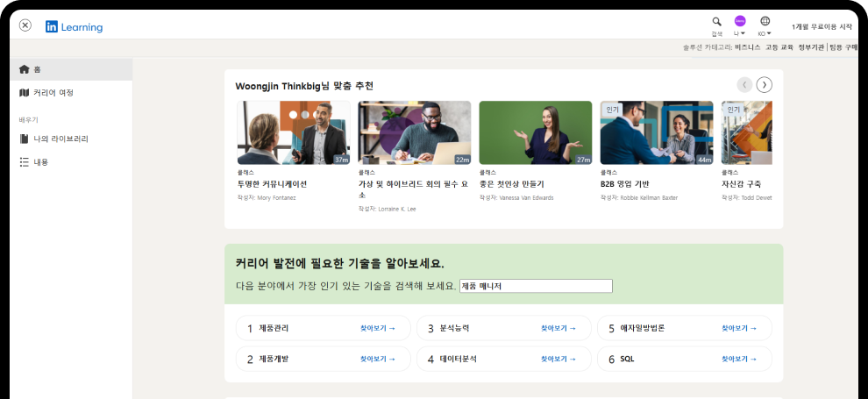Open the 좋은 첫인상 만들기 course thumbnail
Screen dimensions: 868x399
pyautogui.click(x=536, y=132)
